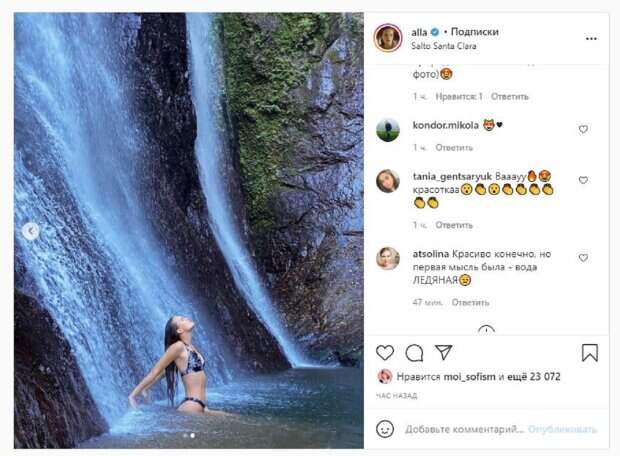Click Опубликовать post button
The height and width of the screenshot is (456, 620).
coord(563,428)
